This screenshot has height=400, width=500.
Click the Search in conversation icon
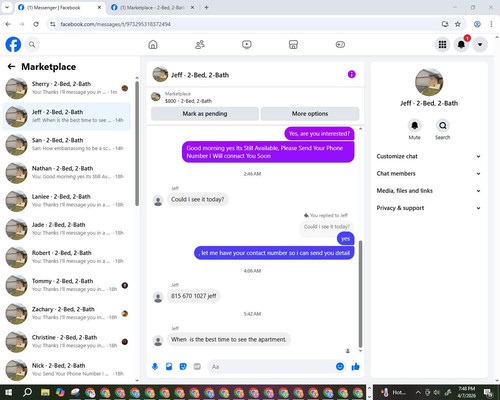pyautogui.click(x=443, y=126)
